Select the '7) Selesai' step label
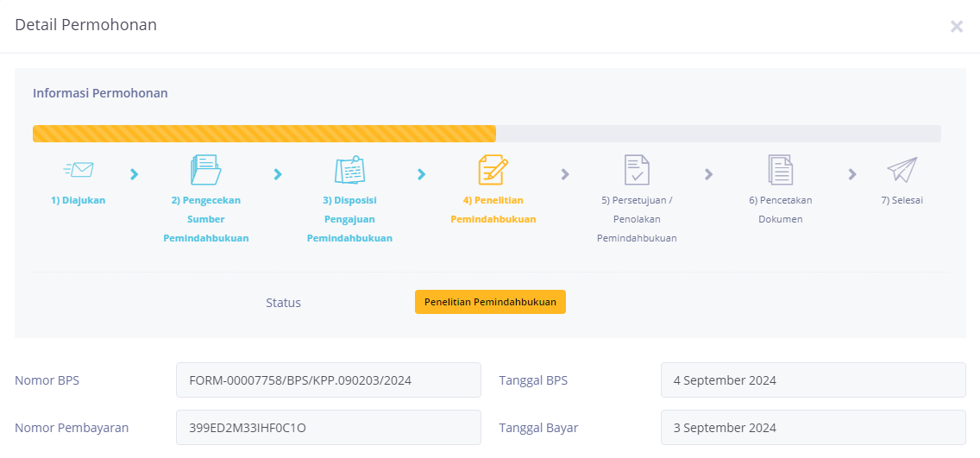 point(901,201)
